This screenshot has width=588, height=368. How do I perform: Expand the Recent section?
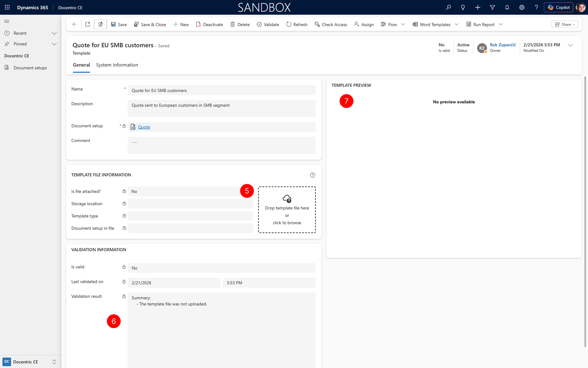point(54,33)
